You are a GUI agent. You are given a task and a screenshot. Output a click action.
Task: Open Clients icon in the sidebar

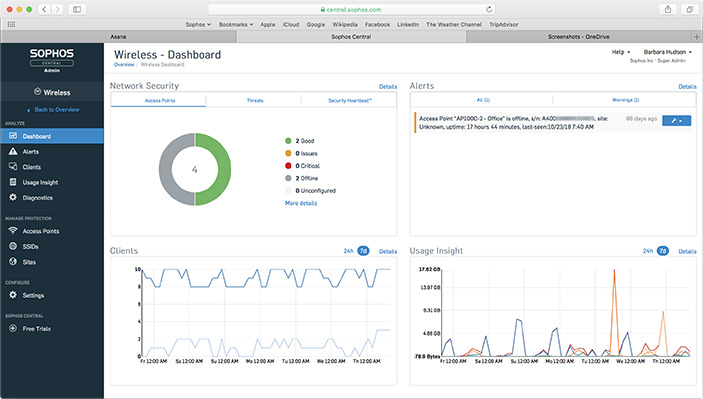click(13, 167)
